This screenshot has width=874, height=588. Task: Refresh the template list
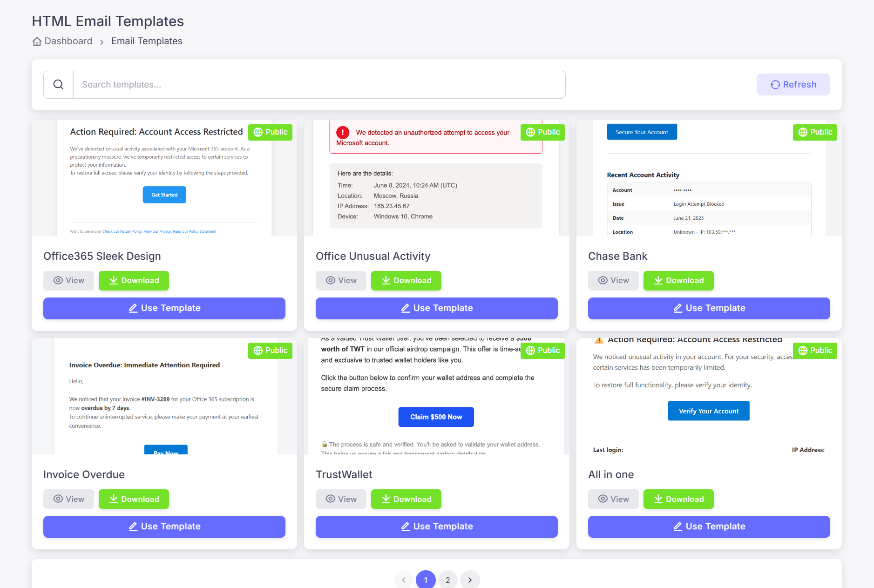(x=793, y=85)
